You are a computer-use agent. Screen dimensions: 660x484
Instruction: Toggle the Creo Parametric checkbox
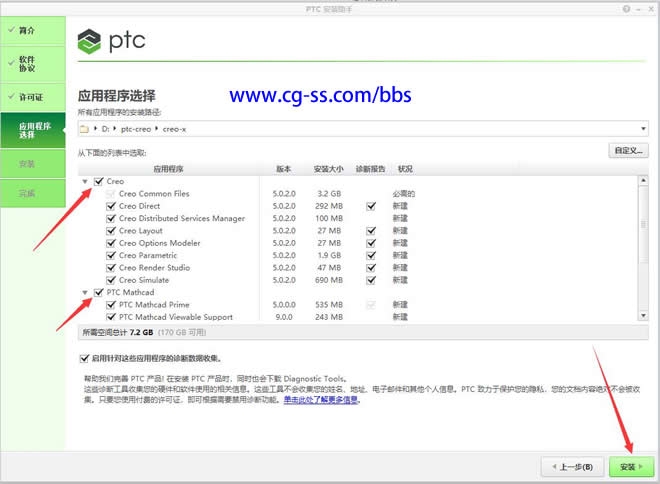(x=112, y=255)
